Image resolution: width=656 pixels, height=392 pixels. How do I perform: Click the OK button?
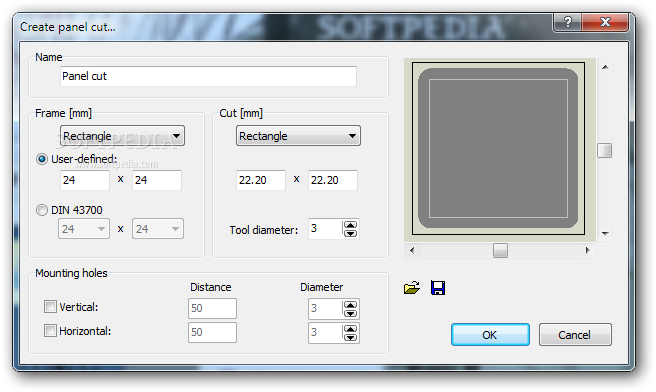[490, 335]
